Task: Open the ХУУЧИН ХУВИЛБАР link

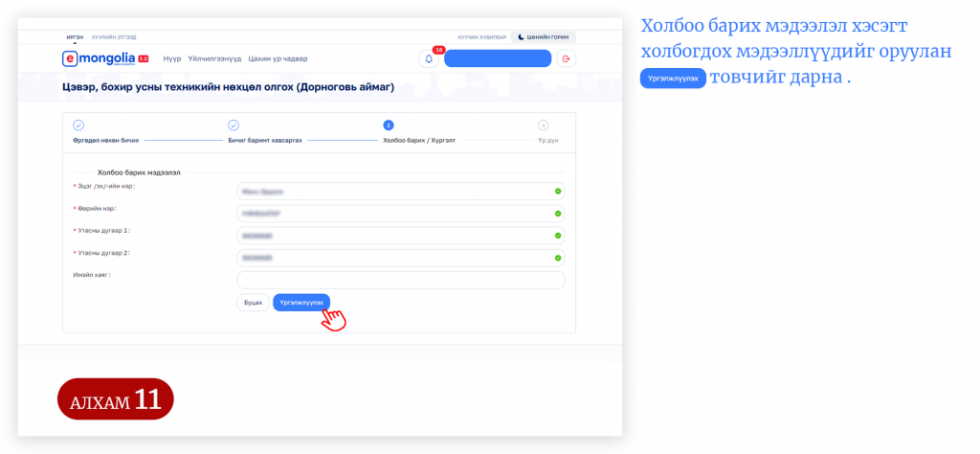Action: (482, 37)
